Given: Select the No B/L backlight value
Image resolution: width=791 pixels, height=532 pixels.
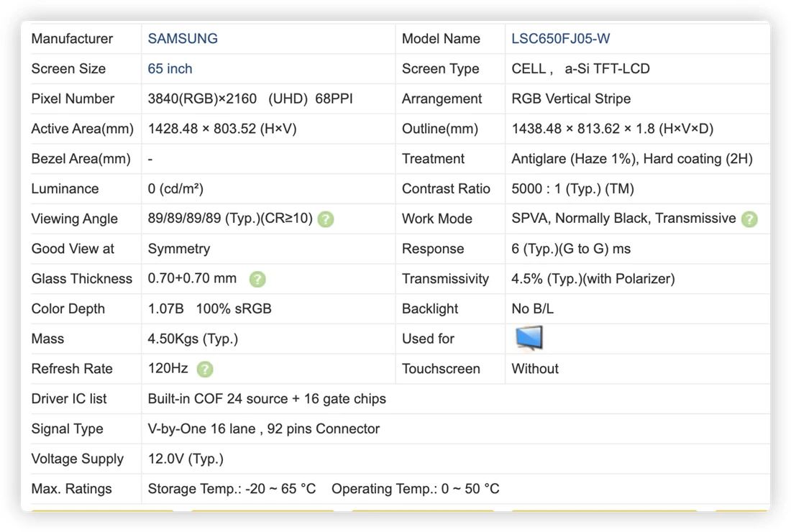Looking at the screenshot, I should (x=533, y=308).
